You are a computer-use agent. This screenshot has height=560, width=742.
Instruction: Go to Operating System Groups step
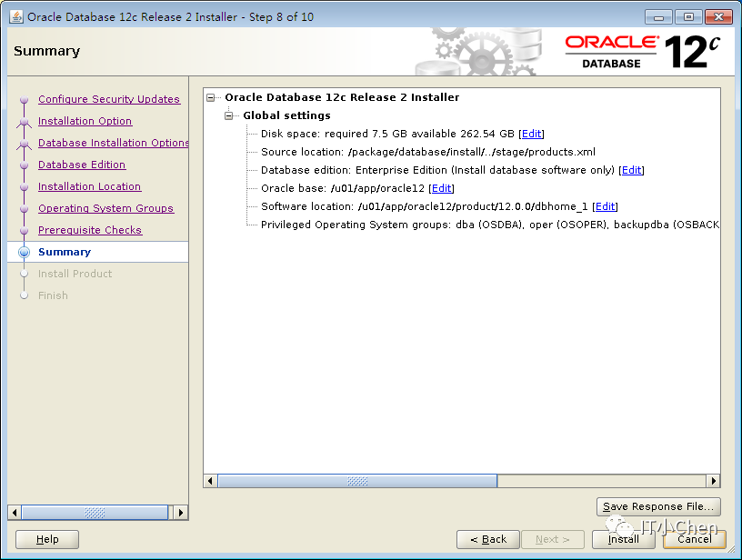pyautogui.click(x=106, y=208)
